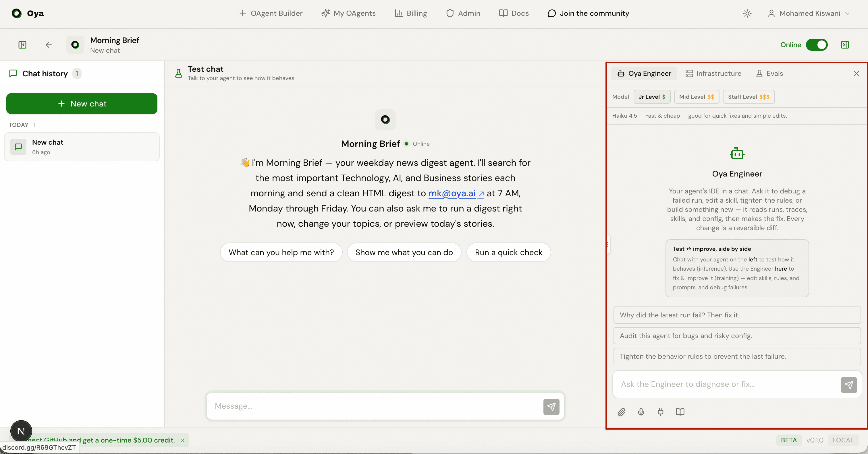
Task: Click the flask icon beside Test chat
Action: 179,73
